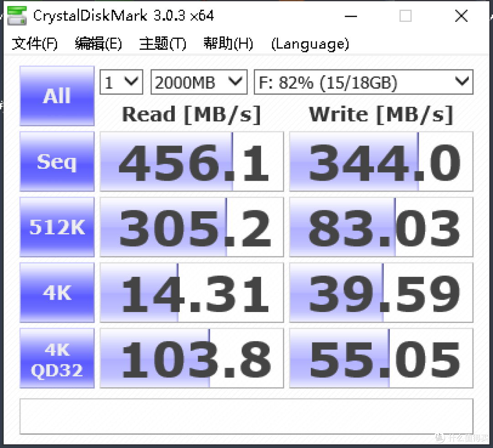Open the 主题(T) menu

click(163, 44)
